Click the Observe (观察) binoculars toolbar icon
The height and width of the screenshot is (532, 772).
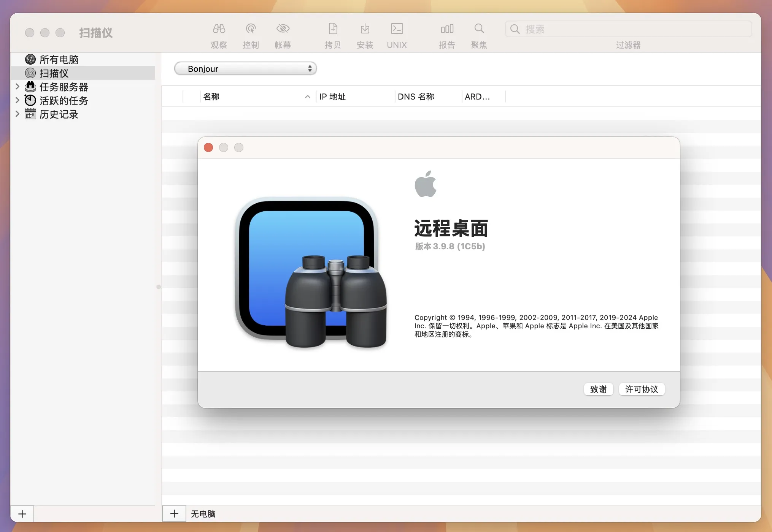[219, 28]
